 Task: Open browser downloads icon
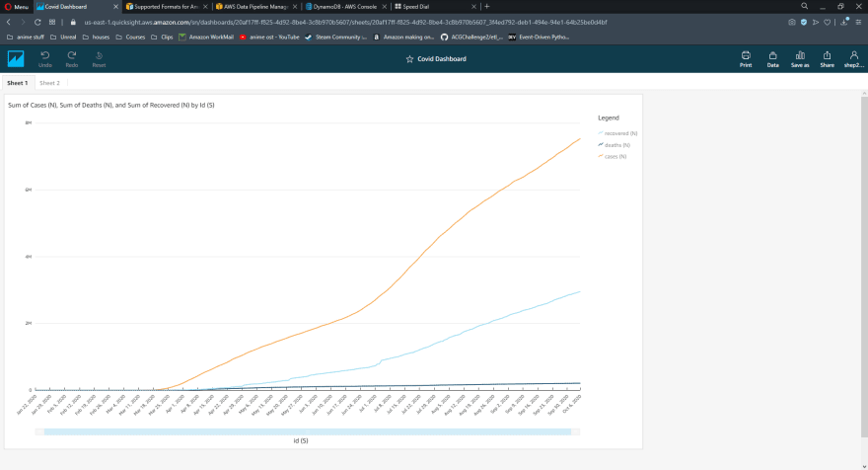[843, 22]
